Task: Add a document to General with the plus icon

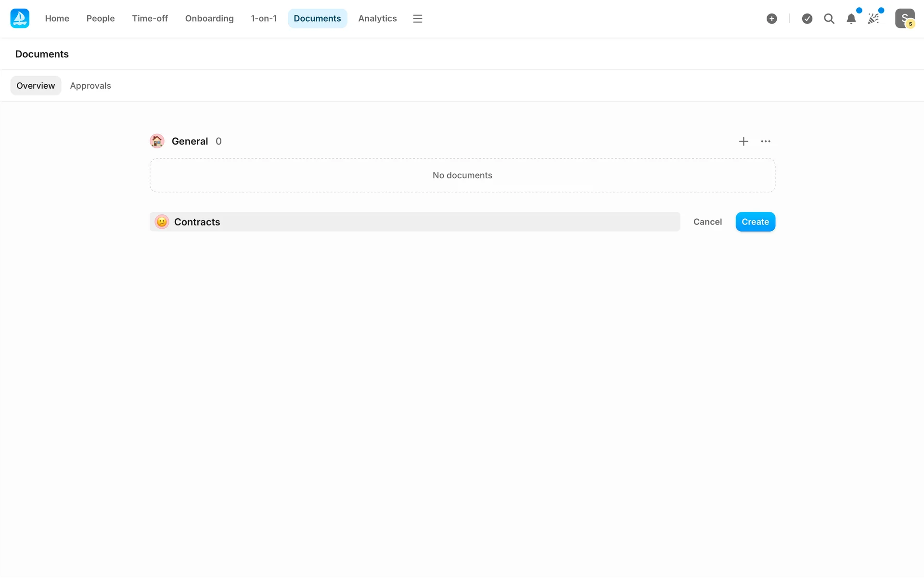Action: 743,141
